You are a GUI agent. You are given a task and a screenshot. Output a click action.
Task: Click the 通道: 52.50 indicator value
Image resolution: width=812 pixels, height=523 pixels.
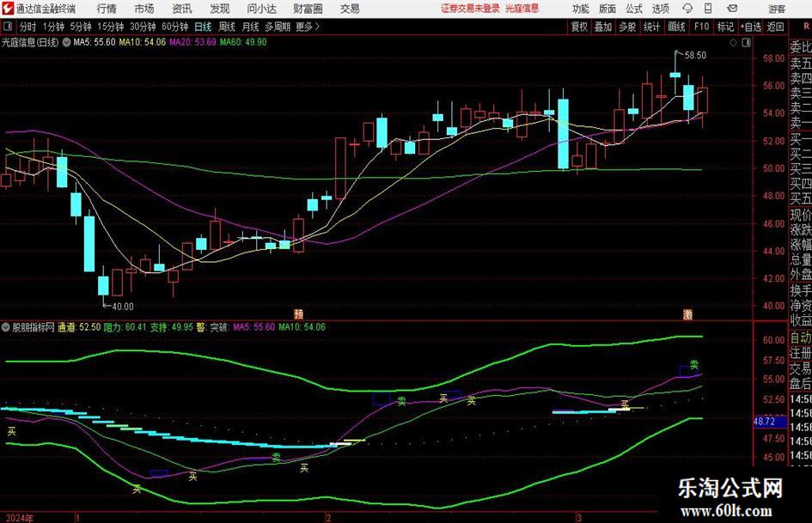[79, 327]
